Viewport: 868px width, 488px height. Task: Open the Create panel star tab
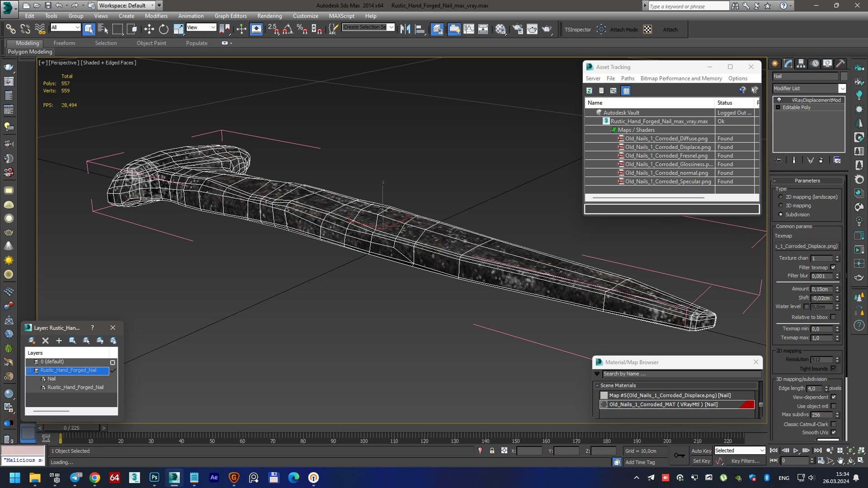tap(775, 64)
